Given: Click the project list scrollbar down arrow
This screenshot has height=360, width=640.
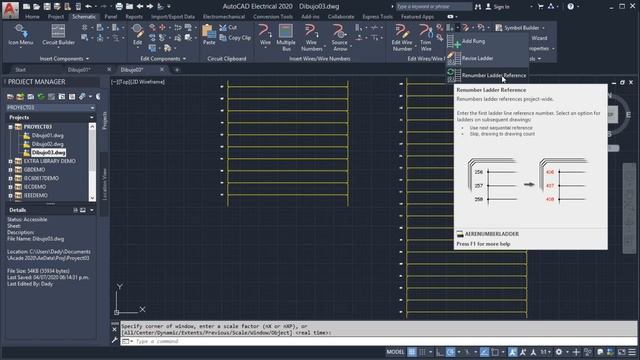Looking at the screenshot, I should pos(92,198).
